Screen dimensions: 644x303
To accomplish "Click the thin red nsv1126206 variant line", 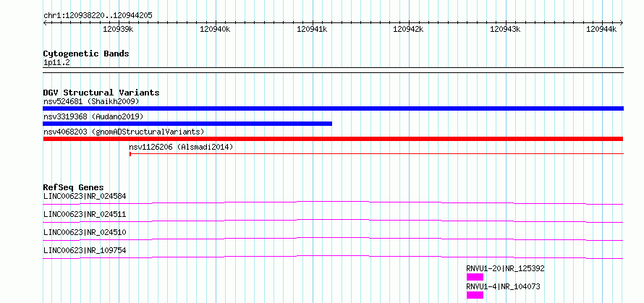I will point(376,153).
